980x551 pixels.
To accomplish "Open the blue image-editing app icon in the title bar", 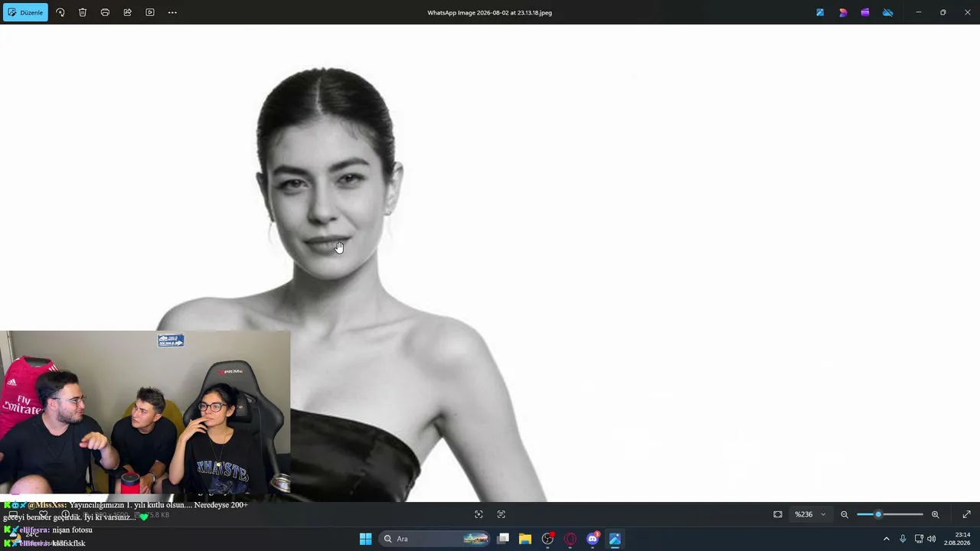I will pos(820,12).
